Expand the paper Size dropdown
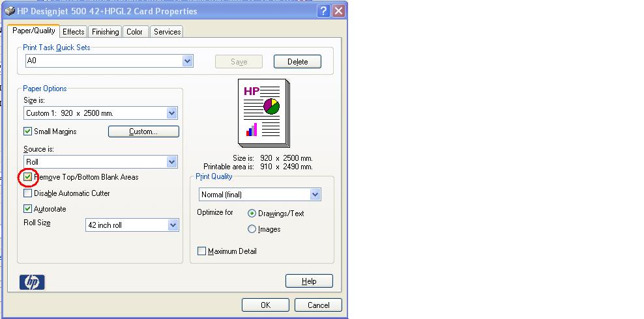 pos(172,113)
